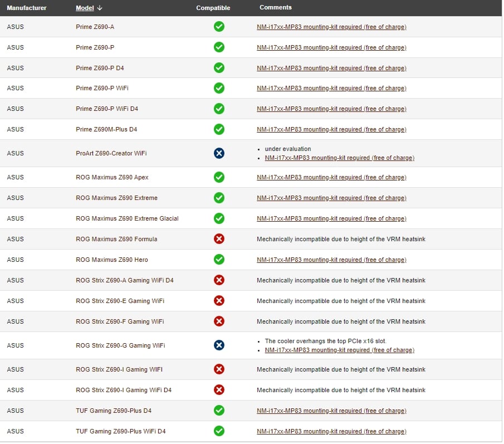Click red X icon for ROG Maximus Z690 Formula
Viewport: 504px width, 444px height.
click(219, 239)
